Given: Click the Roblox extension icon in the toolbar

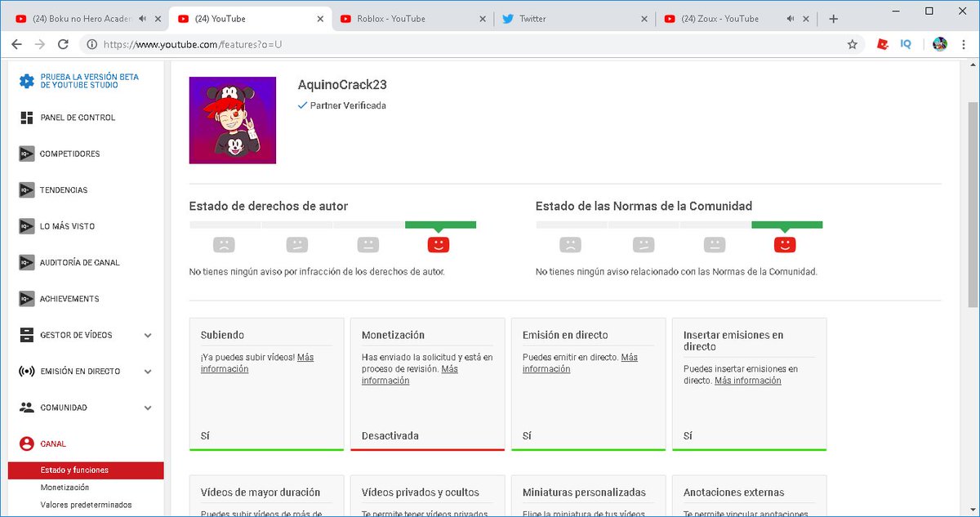Looking at the screenshot, I should (x=883, y=44).
